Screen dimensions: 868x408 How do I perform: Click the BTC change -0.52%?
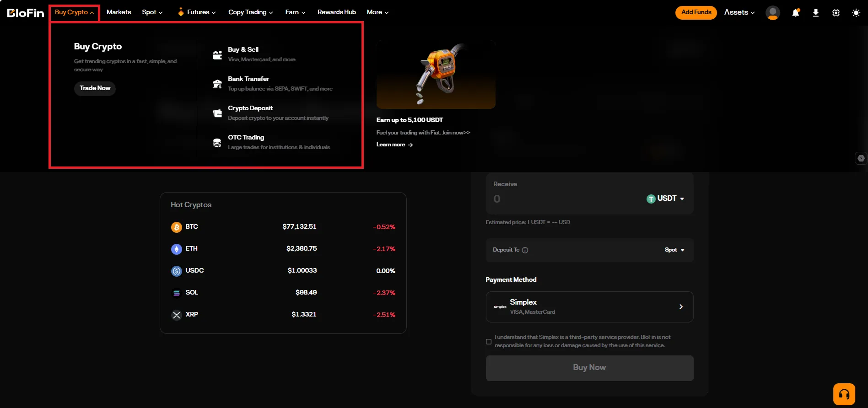coord(384,227)
